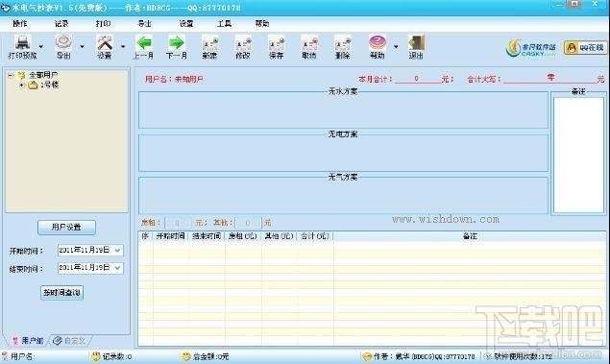Open the Help (帮助) toolbar icon

pos(378,47)
